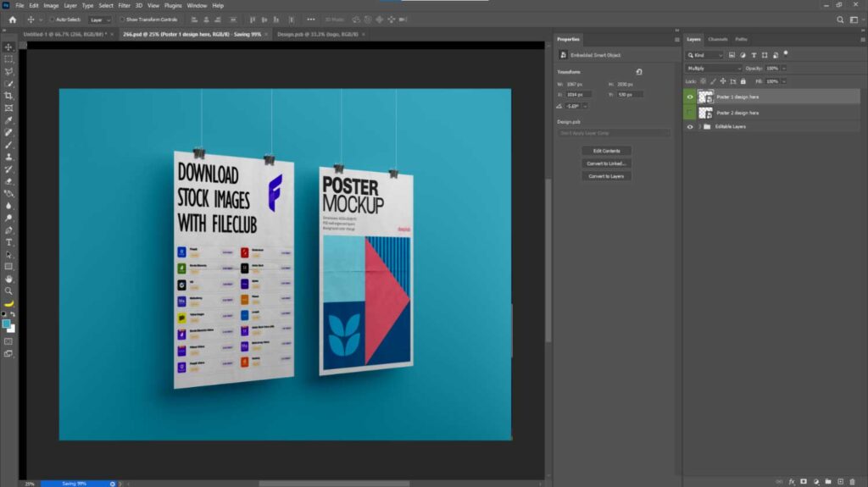
Task: Click the foreground color swatch
Action: click(7, 324)
